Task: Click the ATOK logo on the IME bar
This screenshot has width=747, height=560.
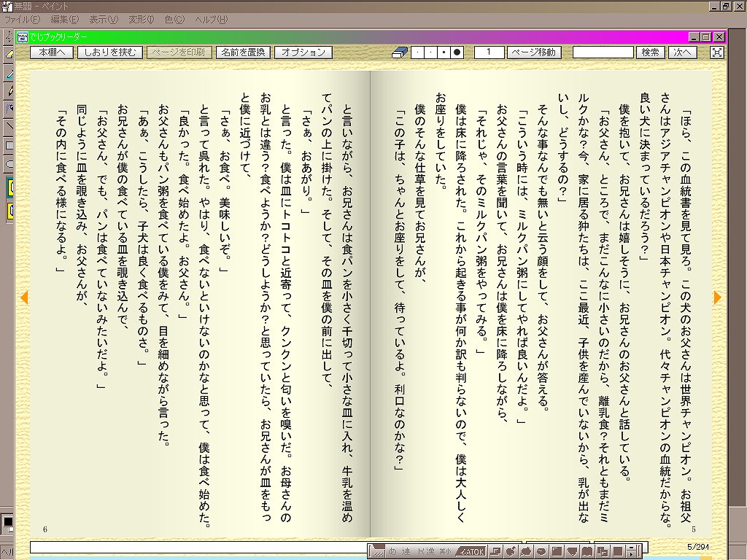Action: [471, 551]
